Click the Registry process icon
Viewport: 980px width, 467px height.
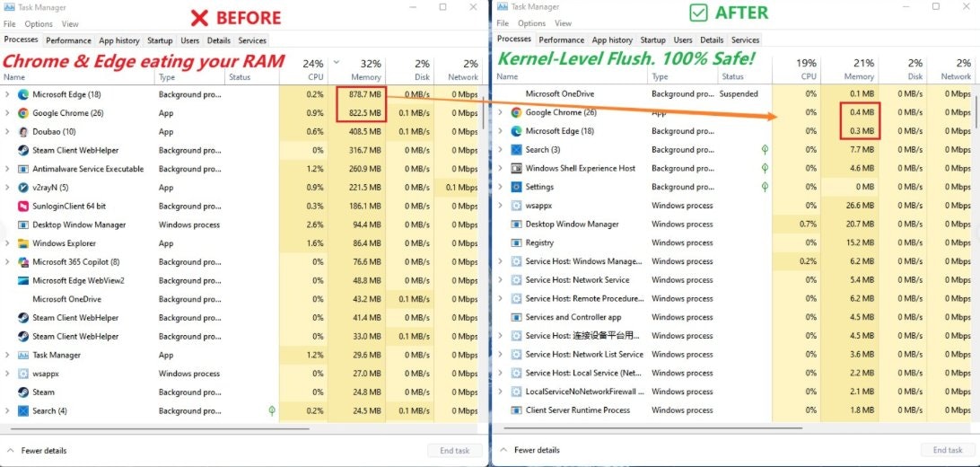[516, 242]
